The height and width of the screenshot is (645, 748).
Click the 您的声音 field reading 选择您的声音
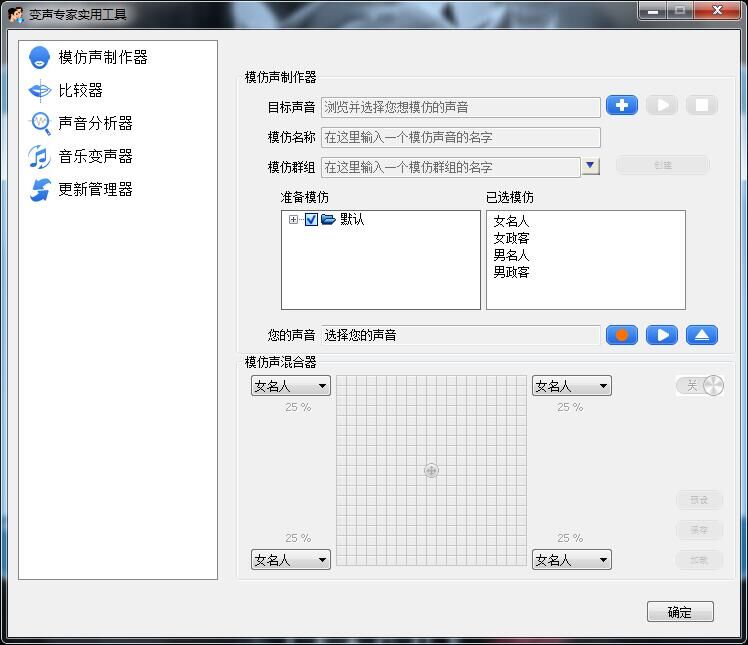tap(461, 335)
